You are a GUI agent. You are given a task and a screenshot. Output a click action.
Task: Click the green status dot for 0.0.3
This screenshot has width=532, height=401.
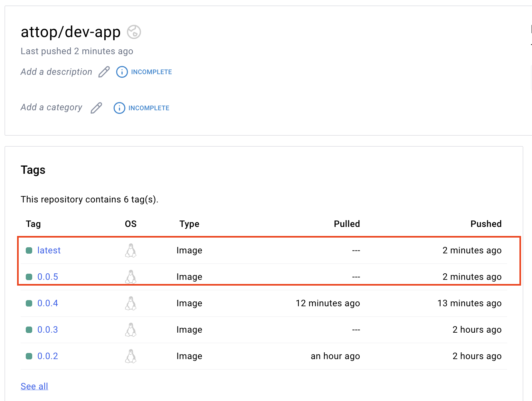(x=29, y=330)
